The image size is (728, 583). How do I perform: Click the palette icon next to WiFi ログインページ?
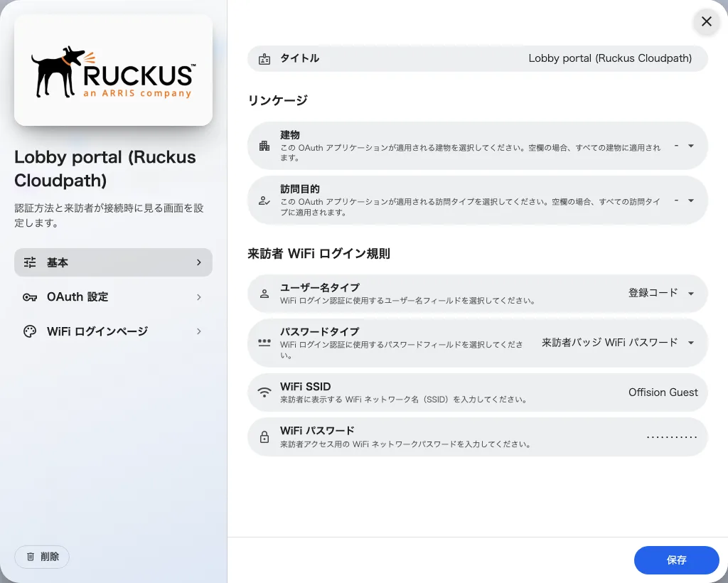pyautogui.click(x=30, y=331)
